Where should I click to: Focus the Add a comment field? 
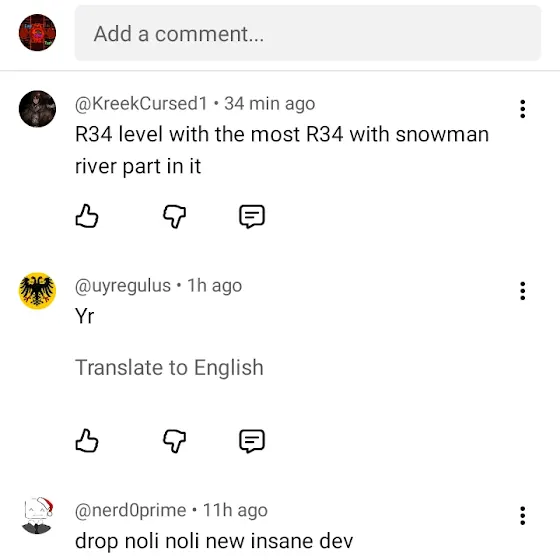tap(308, 33)
